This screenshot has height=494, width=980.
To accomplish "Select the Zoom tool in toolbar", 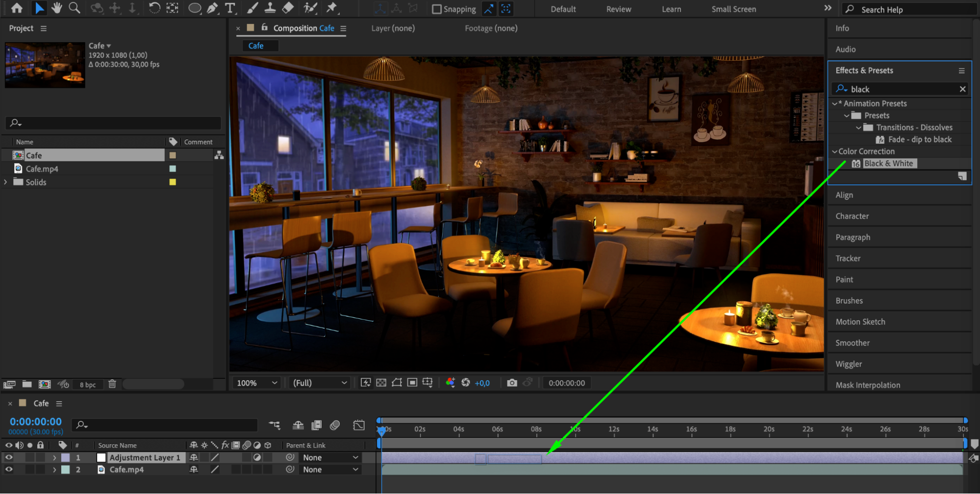I will pos(75,8).
